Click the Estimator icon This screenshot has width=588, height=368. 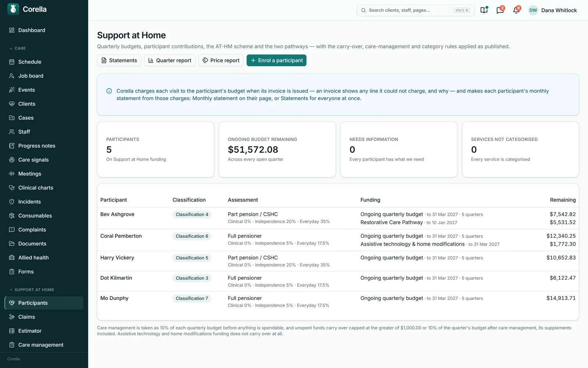(12, 331)
